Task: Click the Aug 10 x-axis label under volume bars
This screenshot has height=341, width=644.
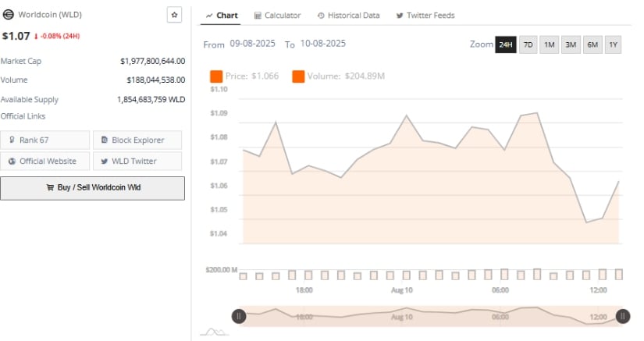Action: click(x=402, y=290)
